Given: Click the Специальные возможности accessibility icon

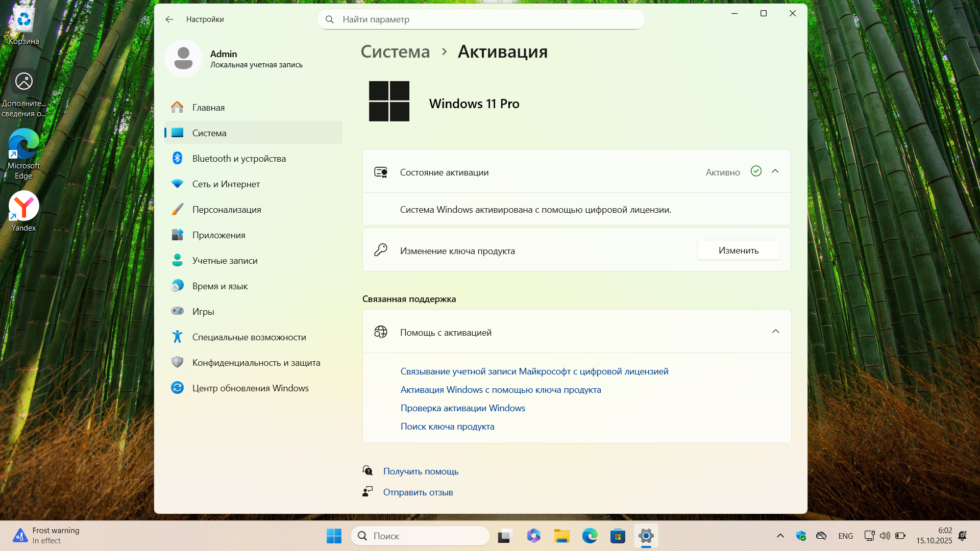Looking at the screenshot, I should click(x=177, y=337).
